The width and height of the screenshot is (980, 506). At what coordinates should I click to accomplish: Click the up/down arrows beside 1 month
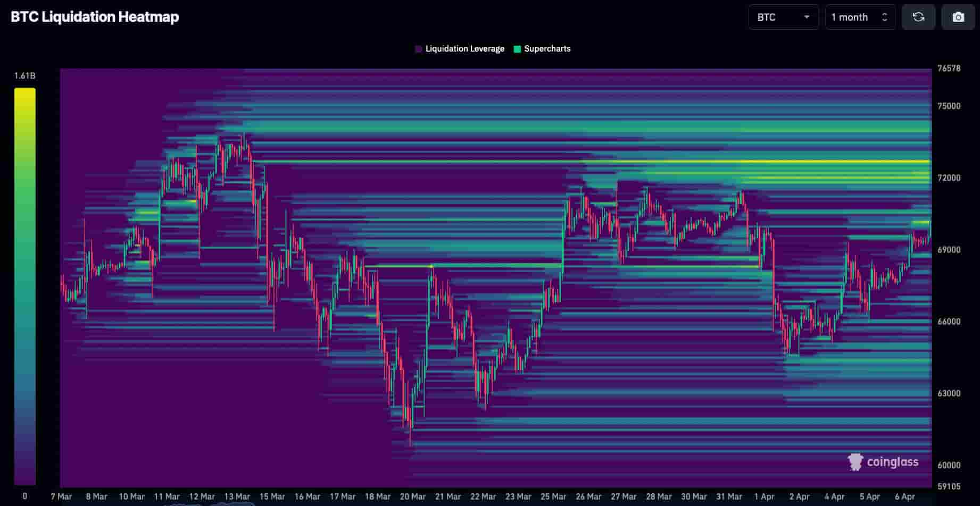(884, 17)
